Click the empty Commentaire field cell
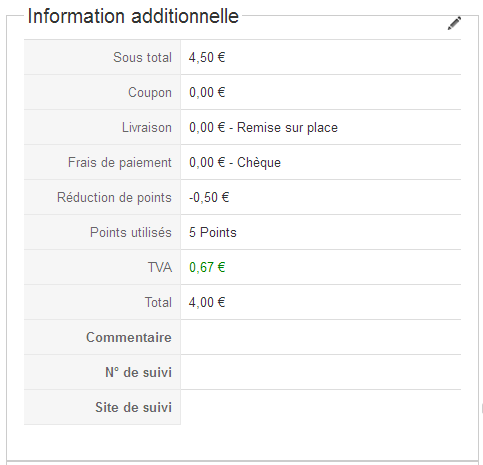 [321, 337]
